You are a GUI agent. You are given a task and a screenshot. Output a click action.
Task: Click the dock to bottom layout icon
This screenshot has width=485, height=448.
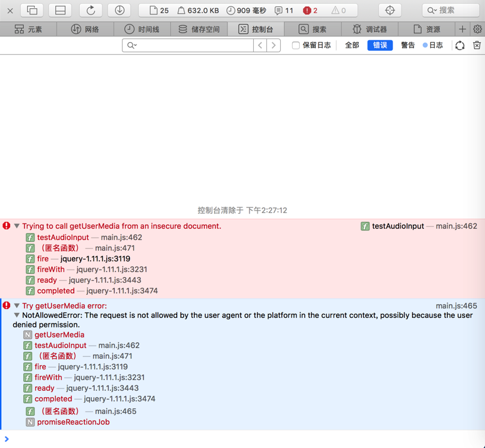(x=60, y=11)
